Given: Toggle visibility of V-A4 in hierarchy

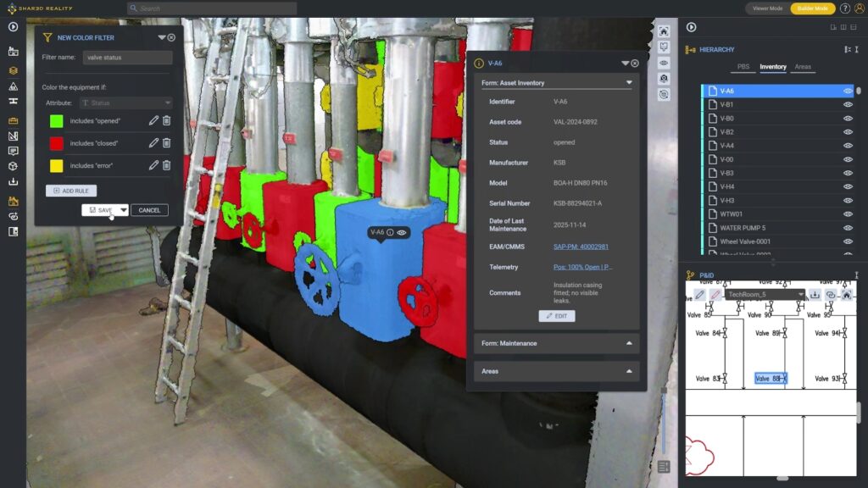Looking at the screenshot, I should click(848, 146).
